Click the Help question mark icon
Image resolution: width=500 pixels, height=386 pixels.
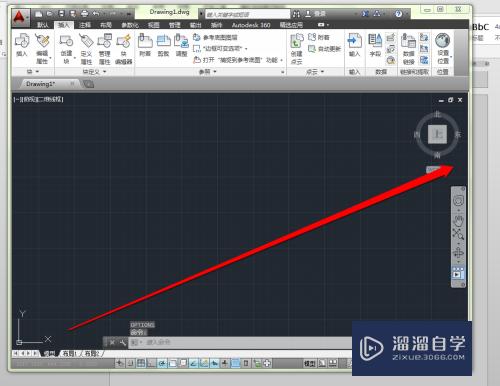pos(398,14)
